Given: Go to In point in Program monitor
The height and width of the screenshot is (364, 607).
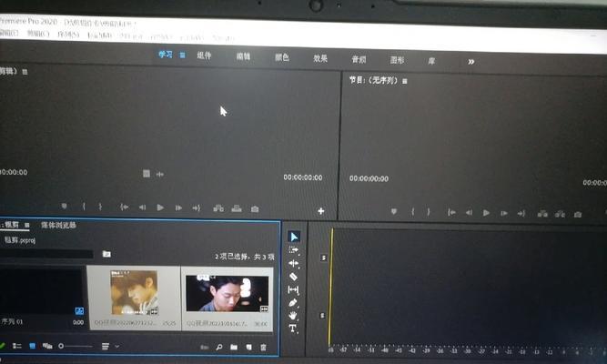Looking at the screenshot, I should pos(451,213).
